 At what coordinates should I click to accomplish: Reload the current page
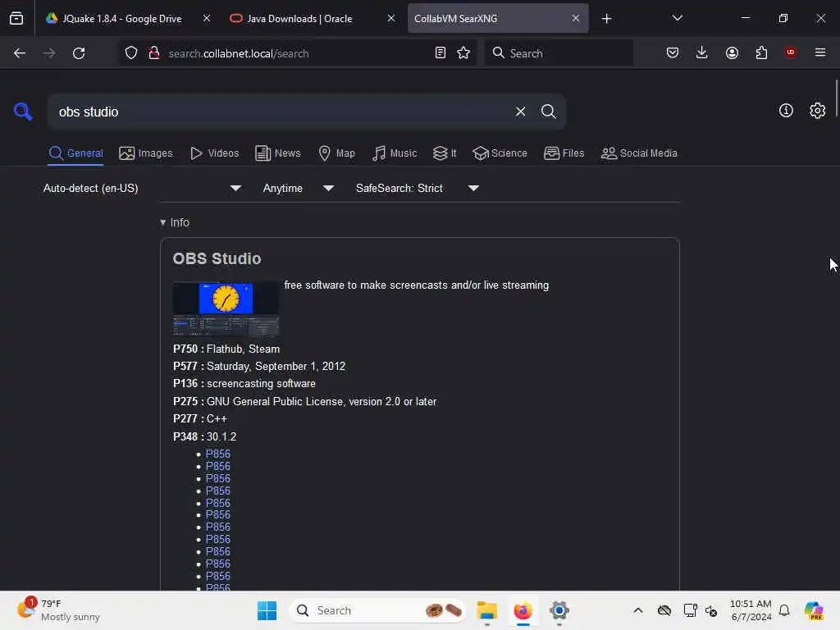(x=79, y=53)
